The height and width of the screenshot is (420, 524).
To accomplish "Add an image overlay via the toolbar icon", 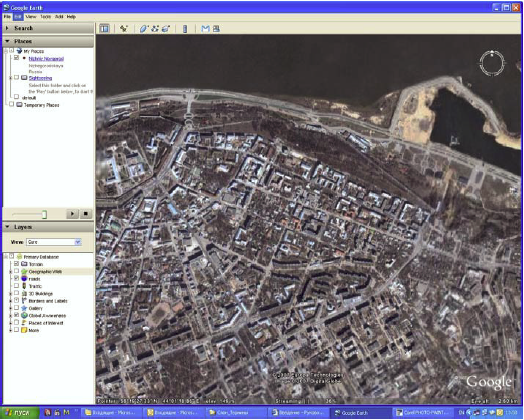I will [x=166, y=29].
